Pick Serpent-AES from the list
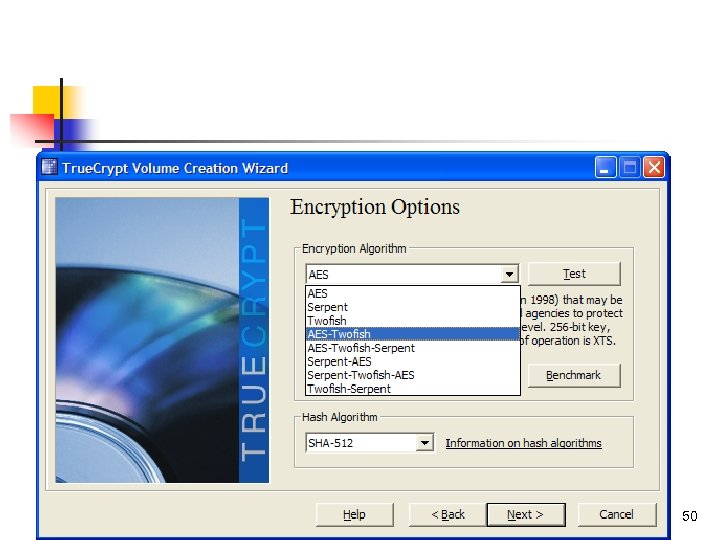The height and width of the screenshot is (540, 720). 413,361
